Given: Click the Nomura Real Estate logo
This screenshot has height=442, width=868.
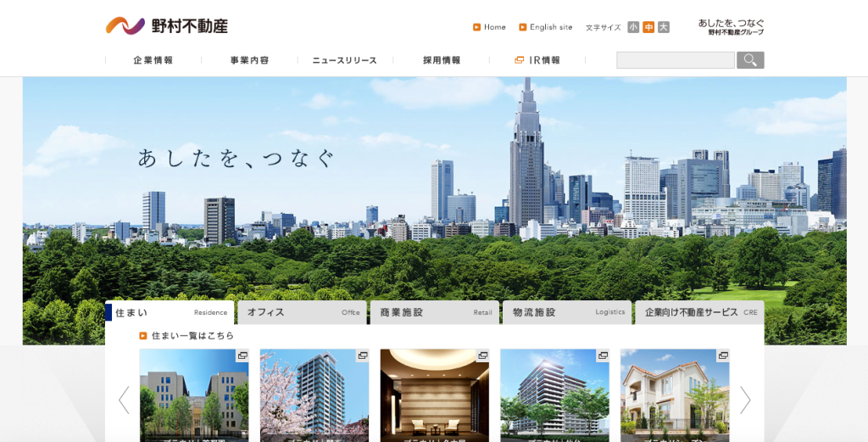Looking at the screenshot, I should click(x=166, y=26).
